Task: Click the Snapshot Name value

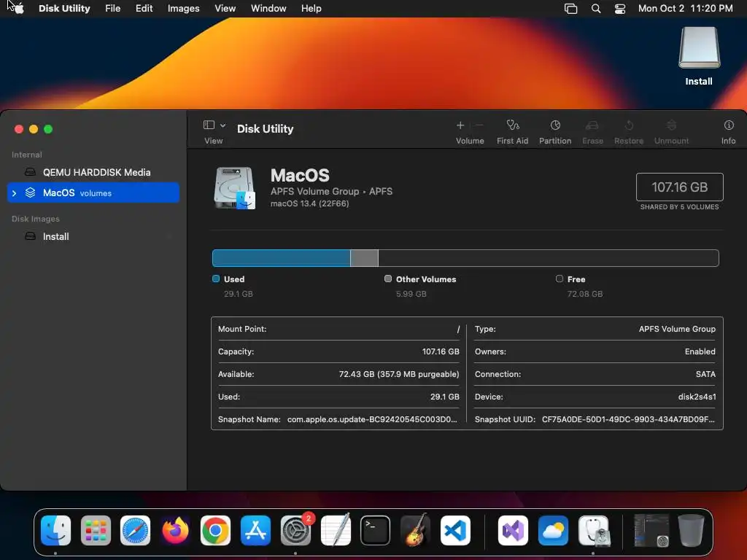Action: tap(372, 419)
